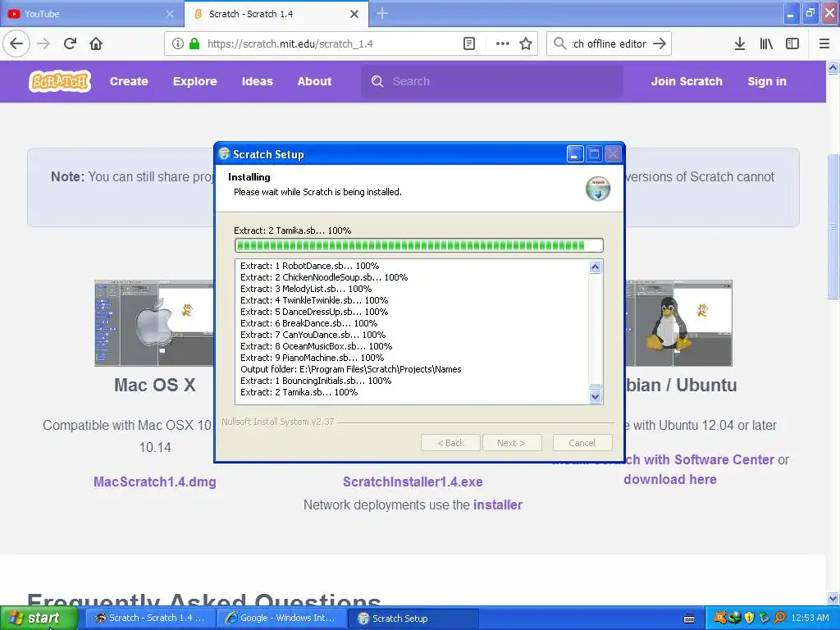Select the 'Output folder' log line

tap(351, 369)
